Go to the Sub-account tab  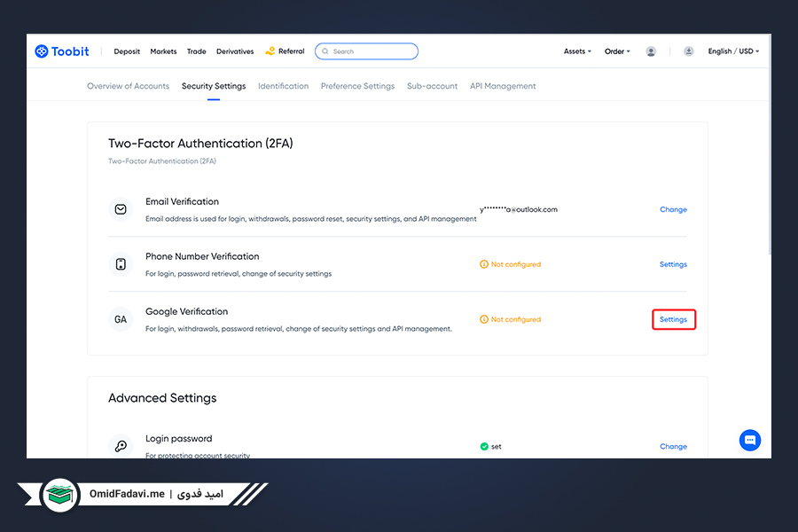432,86
